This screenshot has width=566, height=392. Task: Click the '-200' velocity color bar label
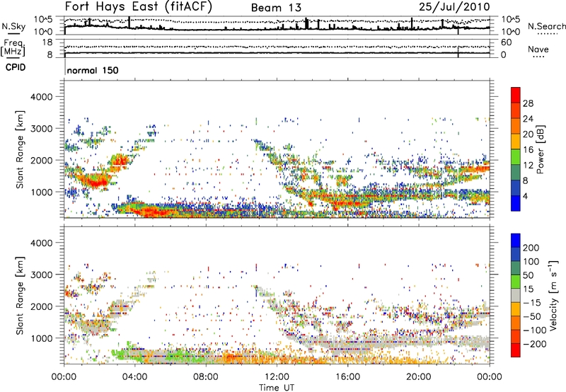(x=535, y=344)
